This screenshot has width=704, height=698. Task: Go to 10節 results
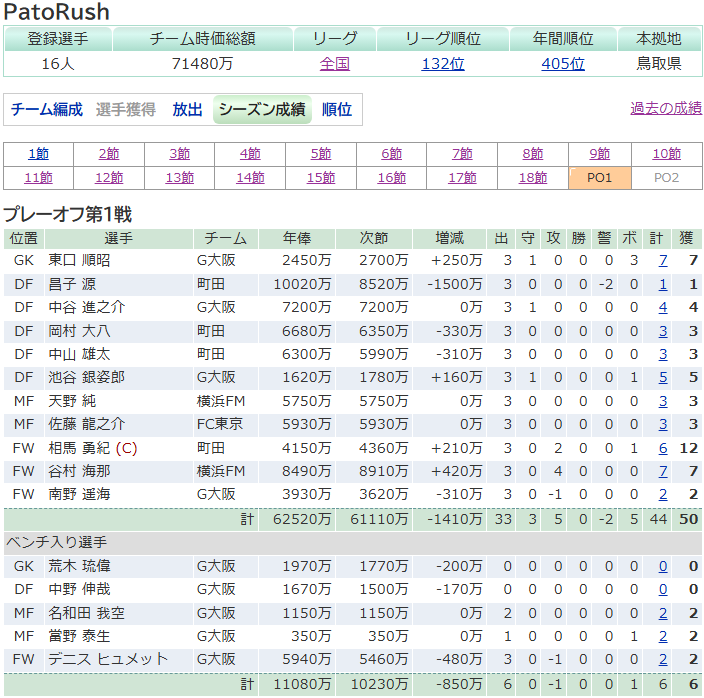[667, 154]
